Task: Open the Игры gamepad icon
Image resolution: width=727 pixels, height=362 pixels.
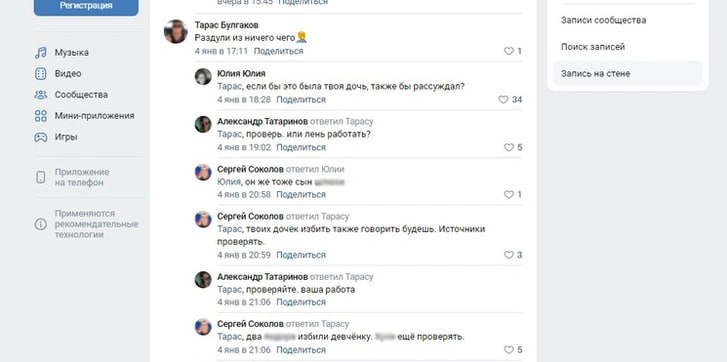Action: (x=41, y=137)
